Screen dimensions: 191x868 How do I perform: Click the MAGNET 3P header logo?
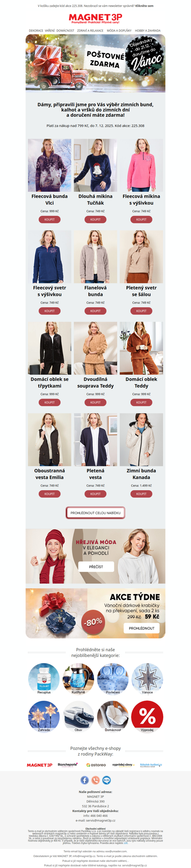click(x=95, y=18)
